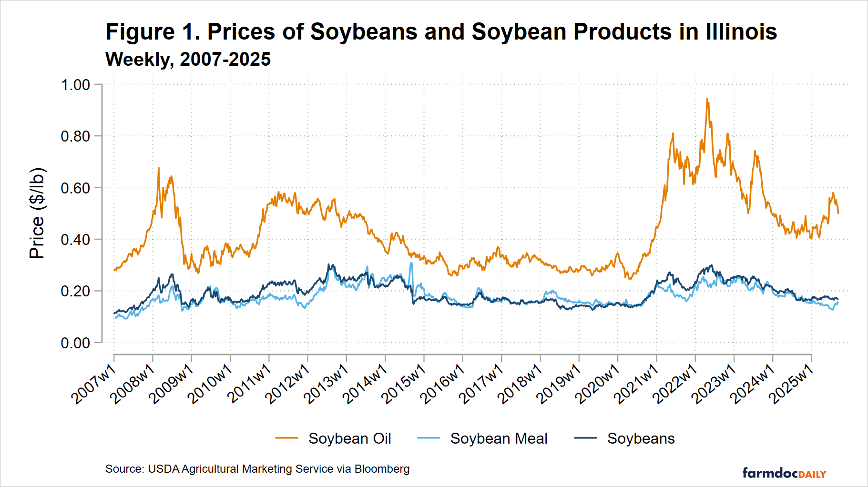The image size is (868, 487).
Task: Click the 2020w1 x-axis label
Action: click(598, 383)
